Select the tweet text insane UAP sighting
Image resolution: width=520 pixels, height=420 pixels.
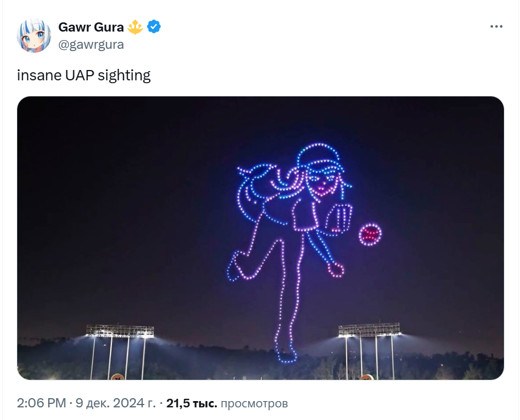84,75
